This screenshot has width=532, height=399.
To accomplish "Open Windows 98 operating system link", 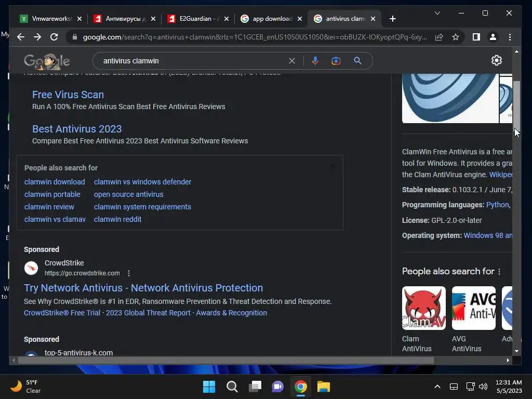I will tap(488, 235).
